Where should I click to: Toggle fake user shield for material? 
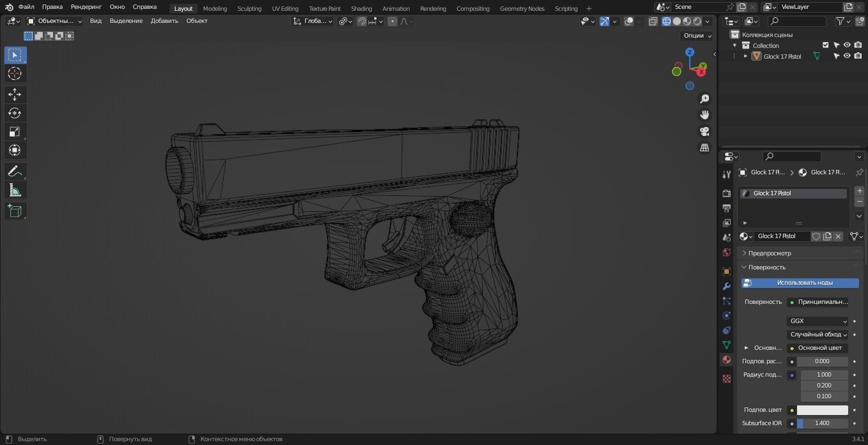[816, 236]
